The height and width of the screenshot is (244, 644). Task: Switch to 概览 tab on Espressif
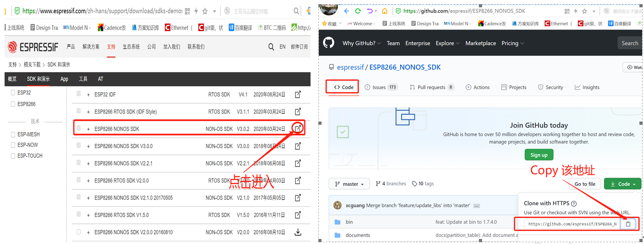click(12, 79)
